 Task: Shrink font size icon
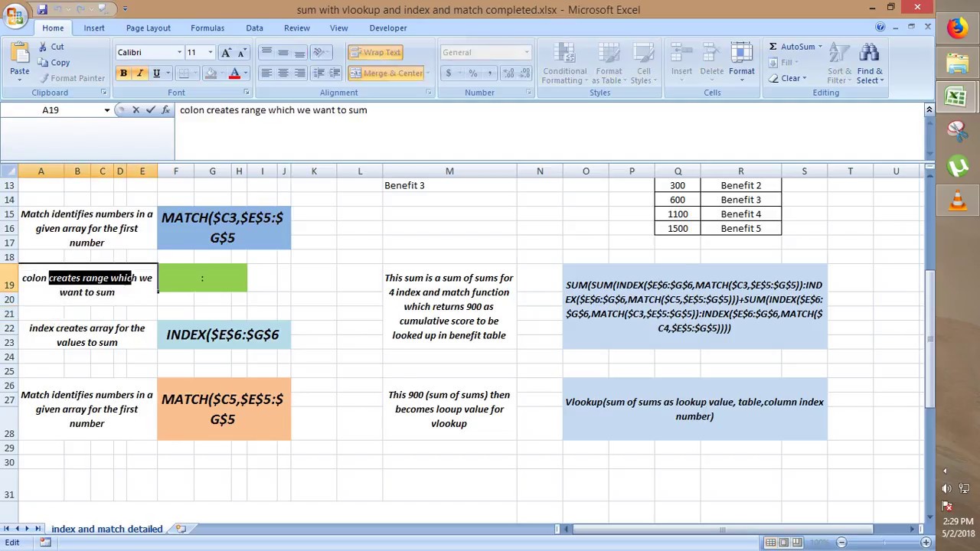click(x=242, y=52)
